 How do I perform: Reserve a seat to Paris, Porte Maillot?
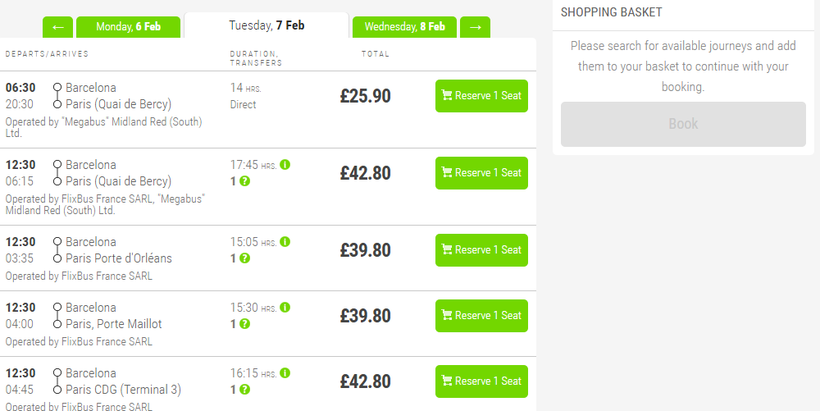(x=481, y=316)
